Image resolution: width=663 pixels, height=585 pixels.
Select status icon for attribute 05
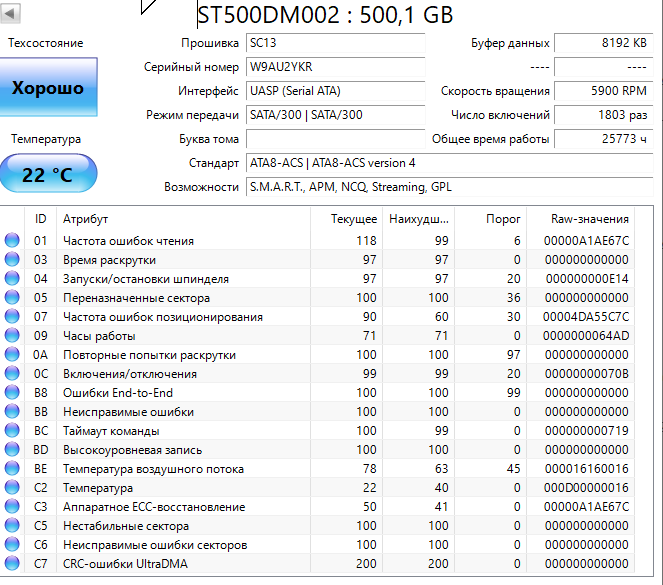coord(12,297)
